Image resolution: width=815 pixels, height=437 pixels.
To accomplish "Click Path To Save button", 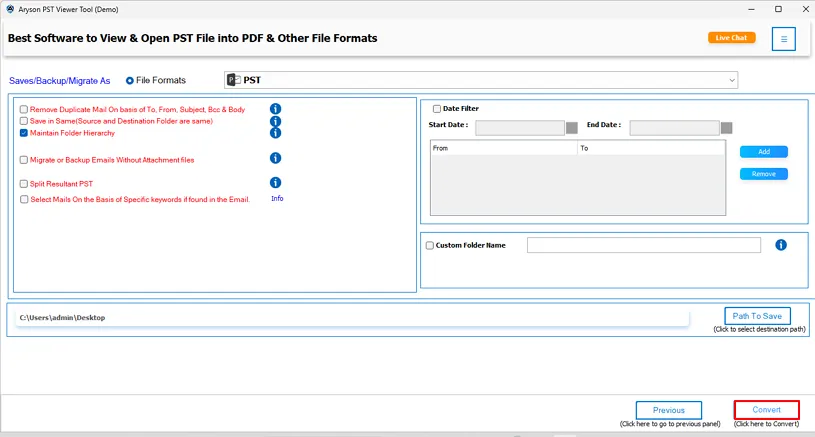I will pos(757,316).
